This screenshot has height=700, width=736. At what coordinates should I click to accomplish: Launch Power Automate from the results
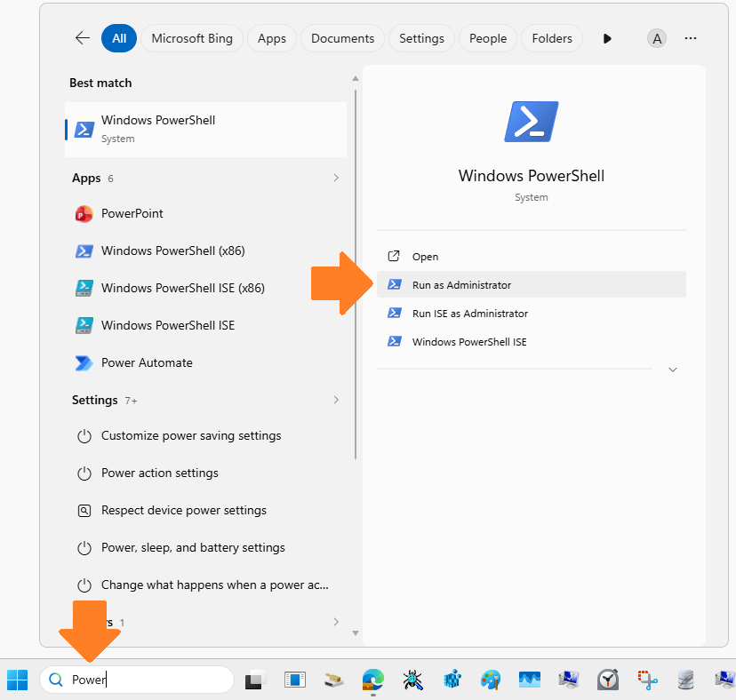pos(145,362)
